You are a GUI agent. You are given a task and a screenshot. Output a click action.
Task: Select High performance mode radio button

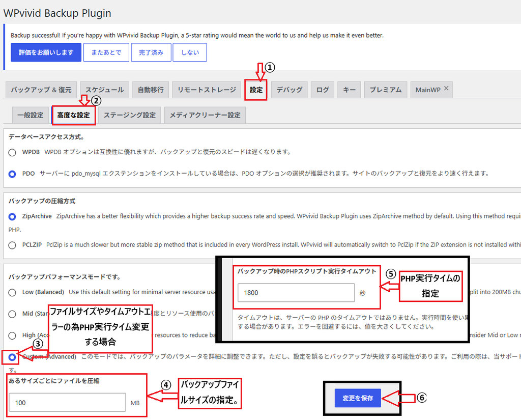point(12,335)
